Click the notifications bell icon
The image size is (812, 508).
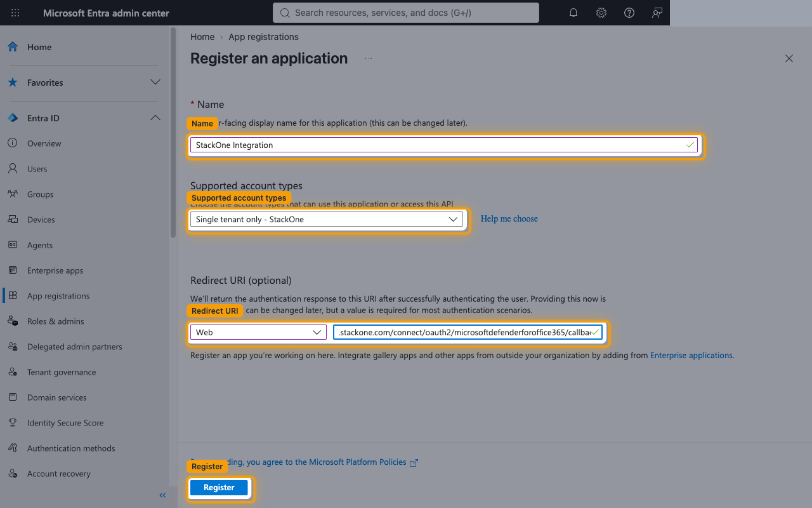click(x=573, y=13)
